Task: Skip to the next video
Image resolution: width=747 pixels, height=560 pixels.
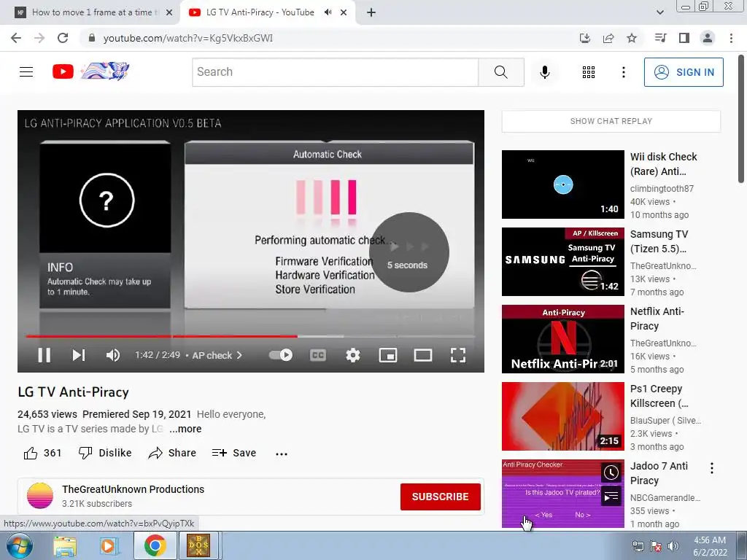Action: tap(79, 355)
